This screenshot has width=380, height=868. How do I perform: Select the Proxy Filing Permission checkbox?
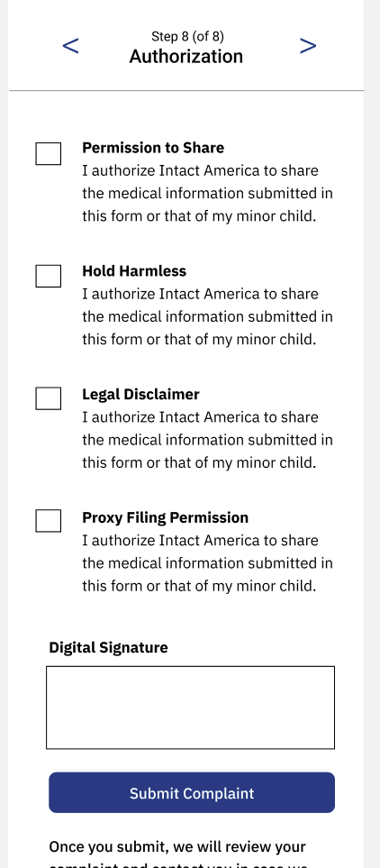pos(48,521)
